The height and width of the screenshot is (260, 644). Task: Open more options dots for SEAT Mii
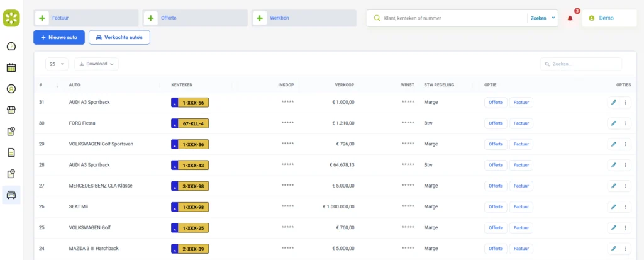[x=625, y=207]
